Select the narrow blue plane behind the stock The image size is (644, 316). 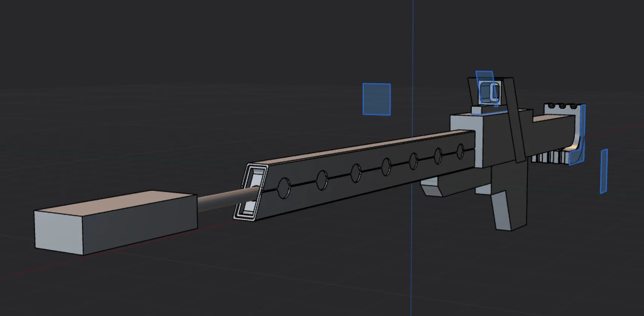[x=604, y=171]
